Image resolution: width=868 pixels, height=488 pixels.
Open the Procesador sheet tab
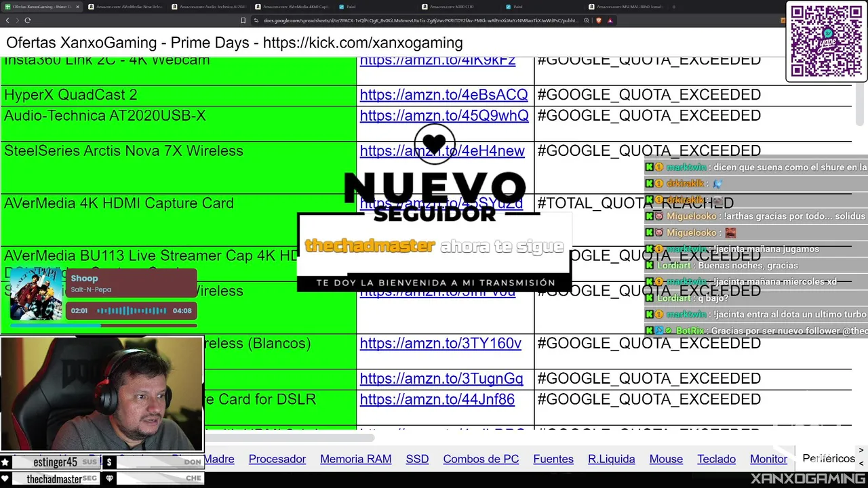pyautogui.click(x=277, y=459)
